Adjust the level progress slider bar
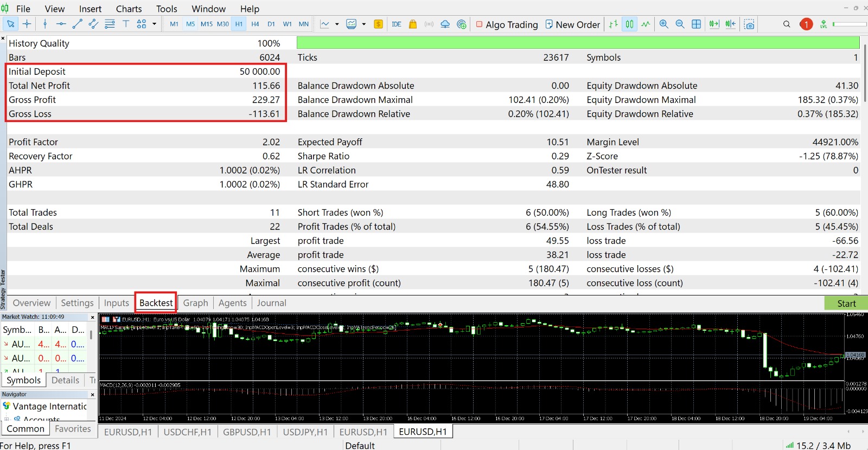Screen dimensions: 868x450 (850, 24)
